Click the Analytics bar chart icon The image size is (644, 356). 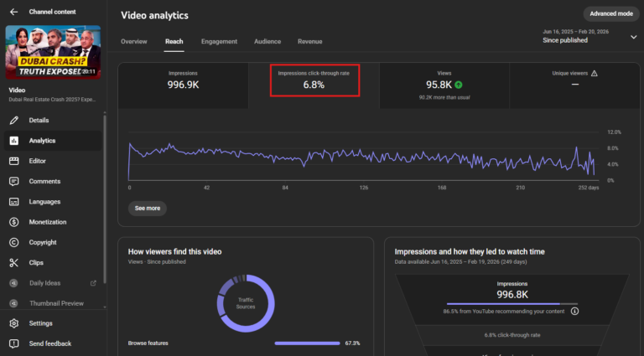point(13,141)
